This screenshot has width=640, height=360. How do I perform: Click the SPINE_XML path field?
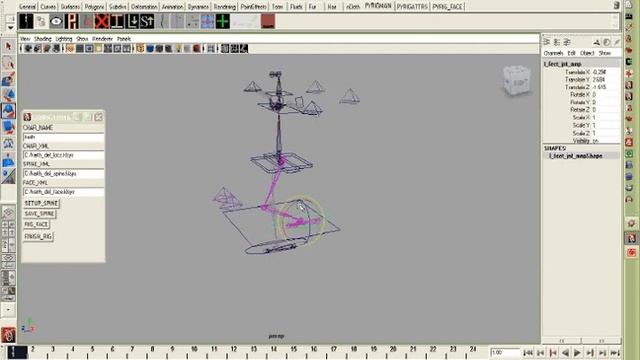[63, 173]
